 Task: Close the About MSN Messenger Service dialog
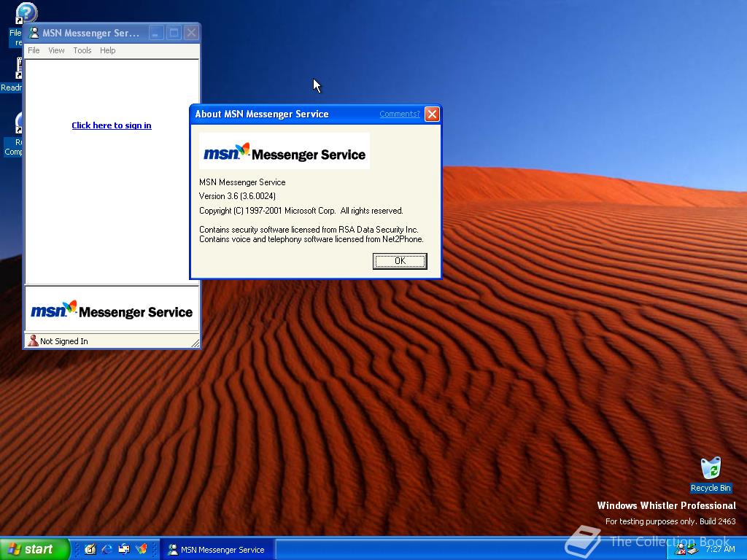[432, 114]
